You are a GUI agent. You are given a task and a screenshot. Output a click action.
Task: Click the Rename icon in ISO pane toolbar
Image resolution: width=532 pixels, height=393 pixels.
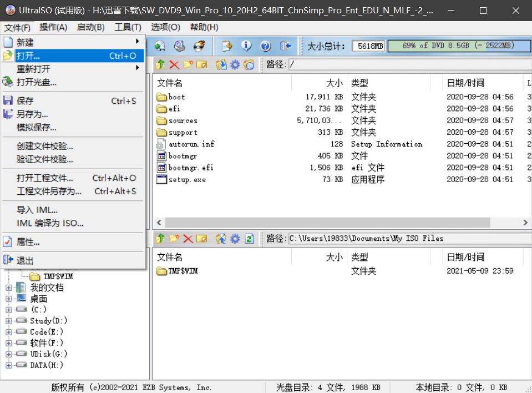(x=201, y=64)
